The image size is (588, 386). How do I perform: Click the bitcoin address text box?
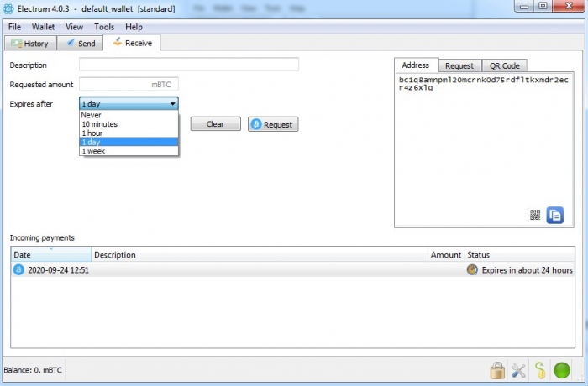484,149
